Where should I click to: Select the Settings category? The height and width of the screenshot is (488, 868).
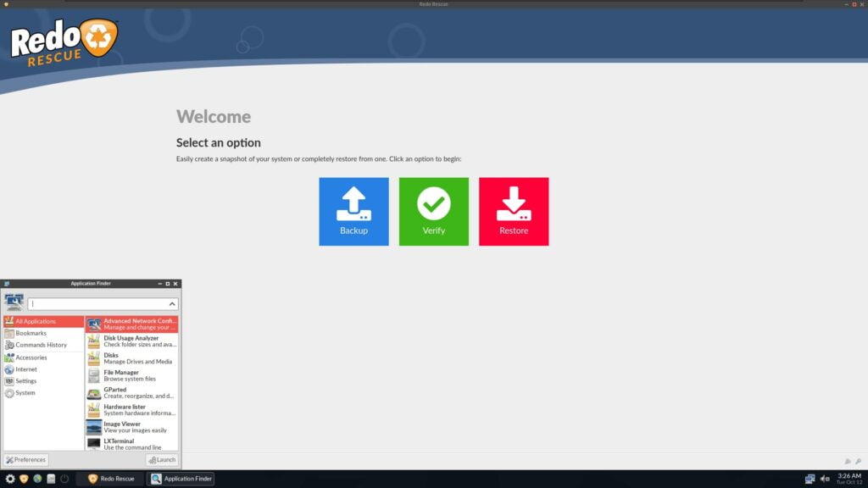[x=44, y=380]
